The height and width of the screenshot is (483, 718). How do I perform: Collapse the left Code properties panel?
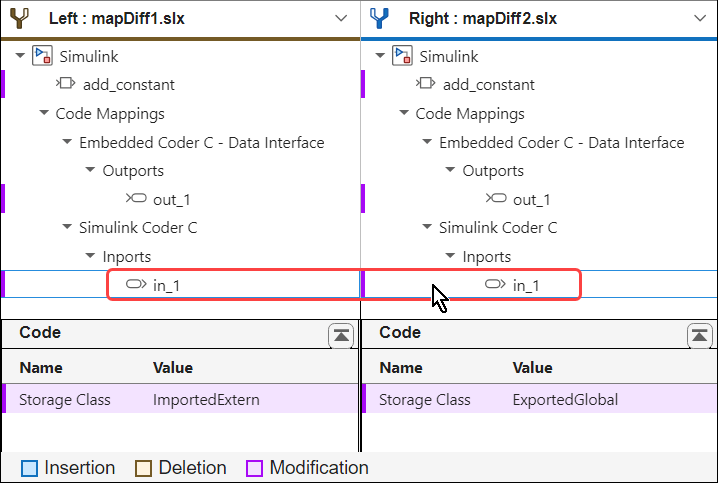click(x=341, y=336)
